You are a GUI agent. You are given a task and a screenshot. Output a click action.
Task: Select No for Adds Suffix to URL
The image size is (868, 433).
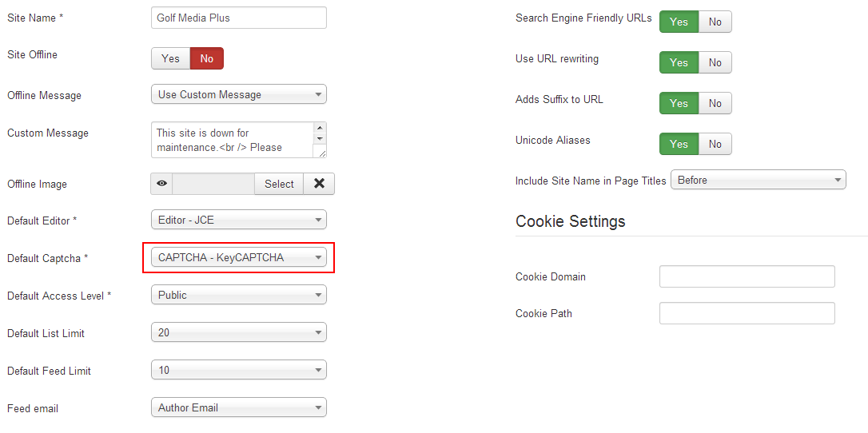click(715, 103)
